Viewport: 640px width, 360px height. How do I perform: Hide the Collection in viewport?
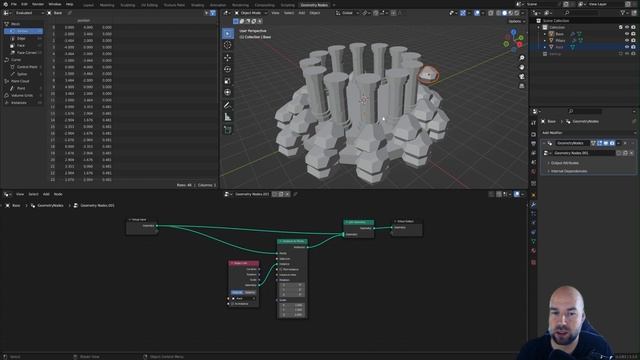point(627,27)
